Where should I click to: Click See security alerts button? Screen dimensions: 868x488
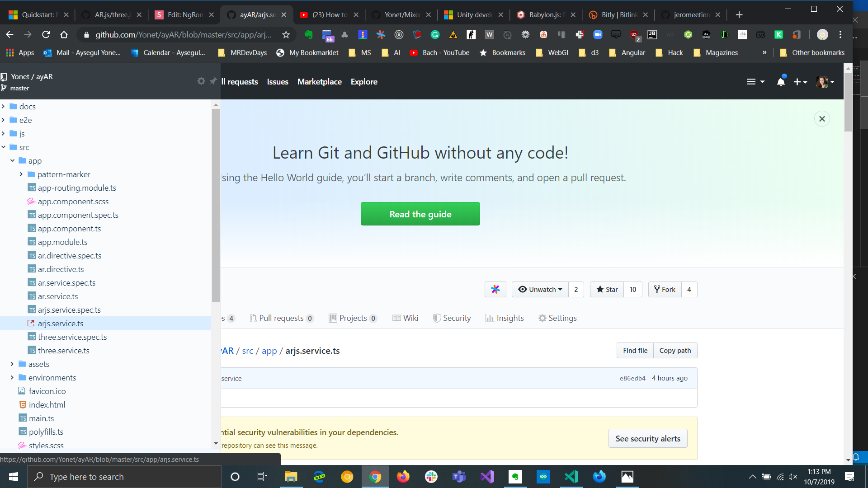coord(647,439)
